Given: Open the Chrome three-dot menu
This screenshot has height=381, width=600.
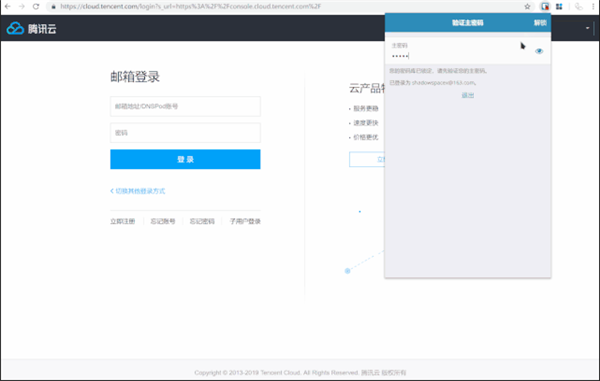Looking at the screenshot, I should (593, 7).
